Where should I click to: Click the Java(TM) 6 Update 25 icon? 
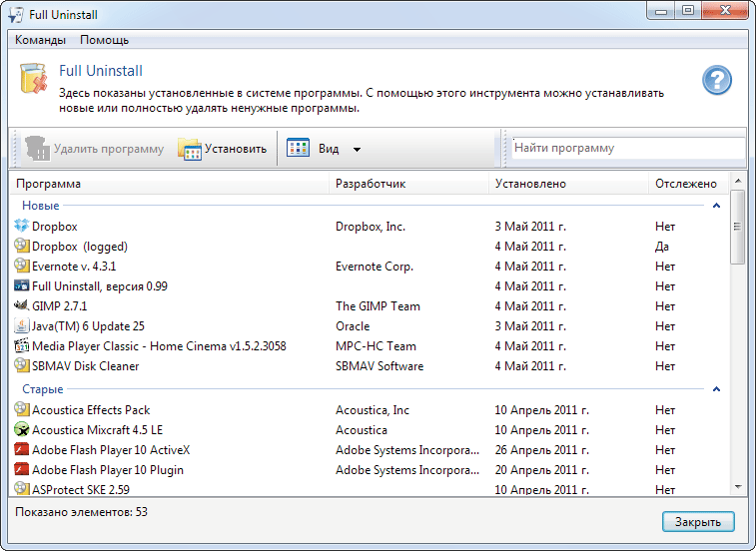tap(22, 326)
